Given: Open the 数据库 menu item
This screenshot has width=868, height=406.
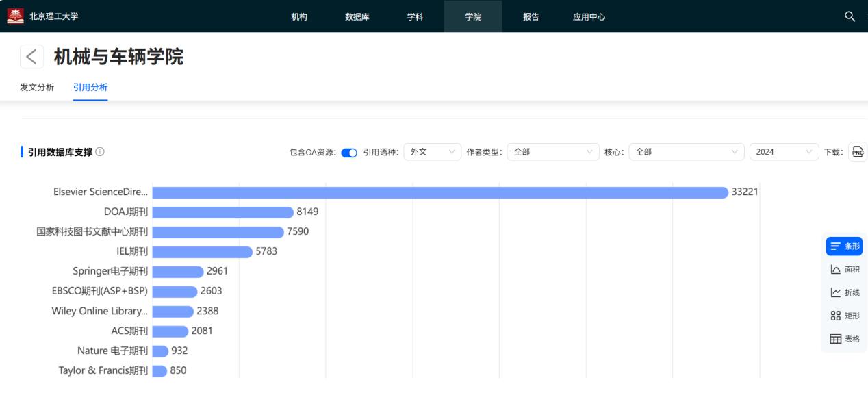Looking at the screenshot, I should [x=357, y=16].
